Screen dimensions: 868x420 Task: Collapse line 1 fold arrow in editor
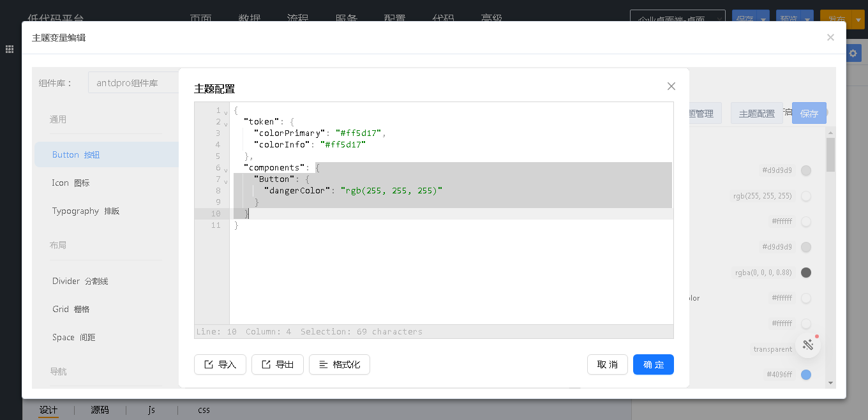pos(225,112)
